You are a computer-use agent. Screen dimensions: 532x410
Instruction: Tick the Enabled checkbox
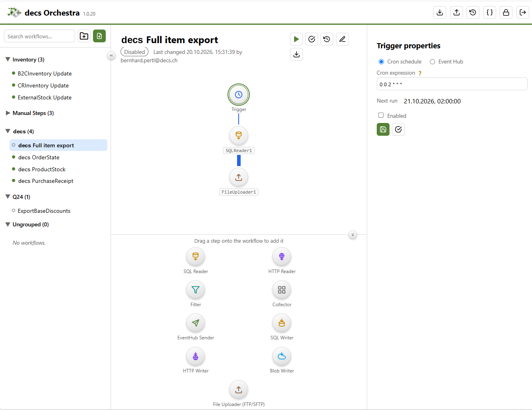[x=381, y=115]
